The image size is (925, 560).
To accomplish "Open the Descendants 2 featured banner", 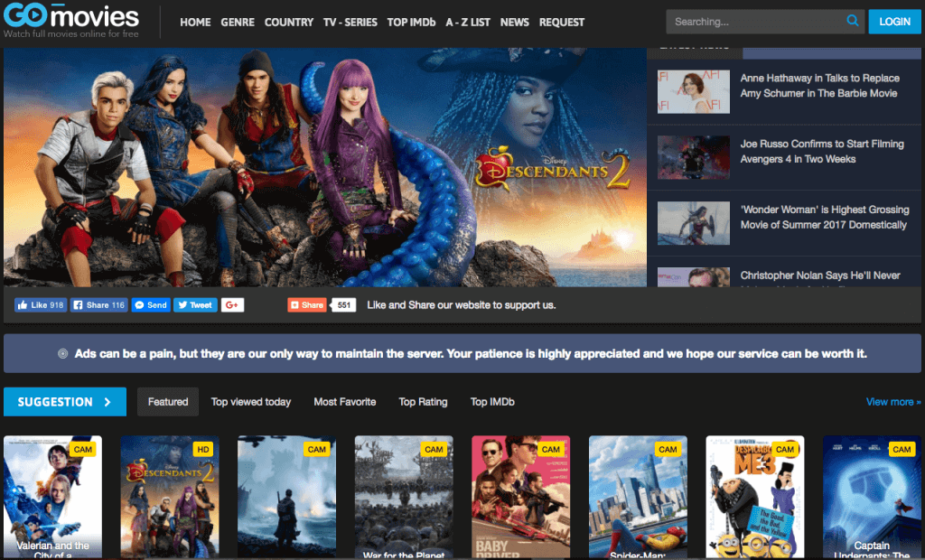I will (x=325, y=168).
